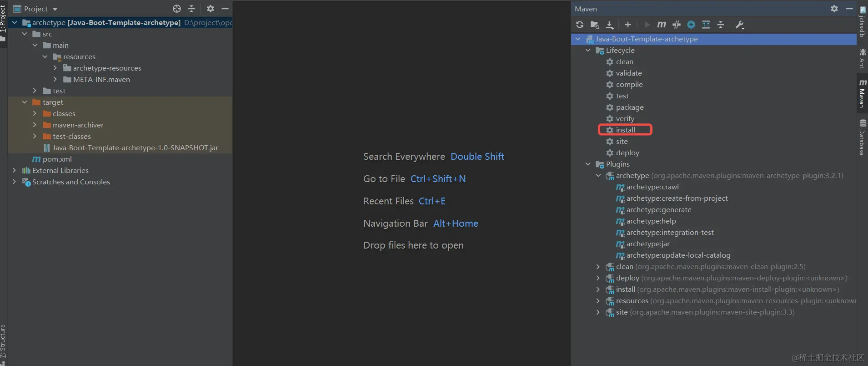Collapse the archetype plugin node

598,175
